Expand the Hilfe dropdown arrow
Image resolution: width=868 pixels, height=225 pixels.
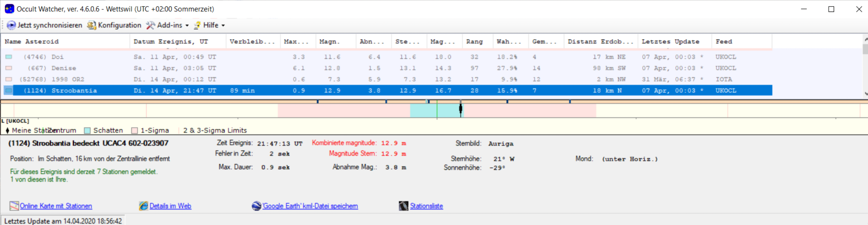(x=223, y=26)
